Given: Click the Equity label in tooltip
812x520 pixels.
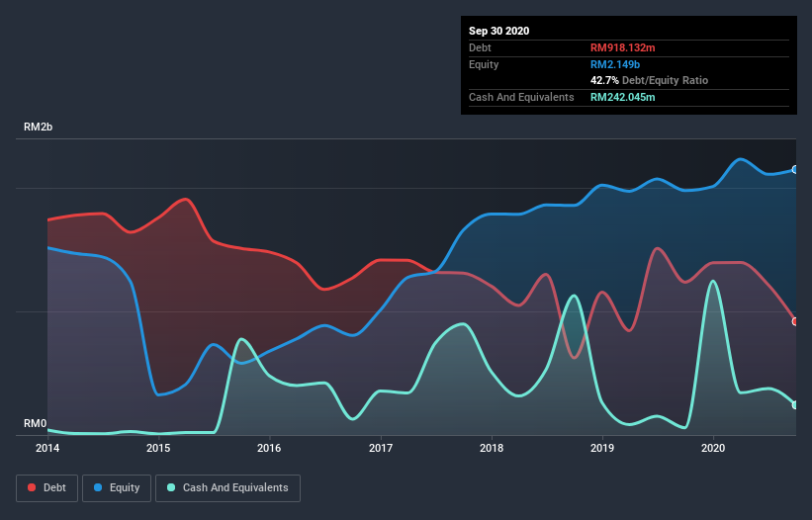Looking at the screenshot, I should coord(484,64).
